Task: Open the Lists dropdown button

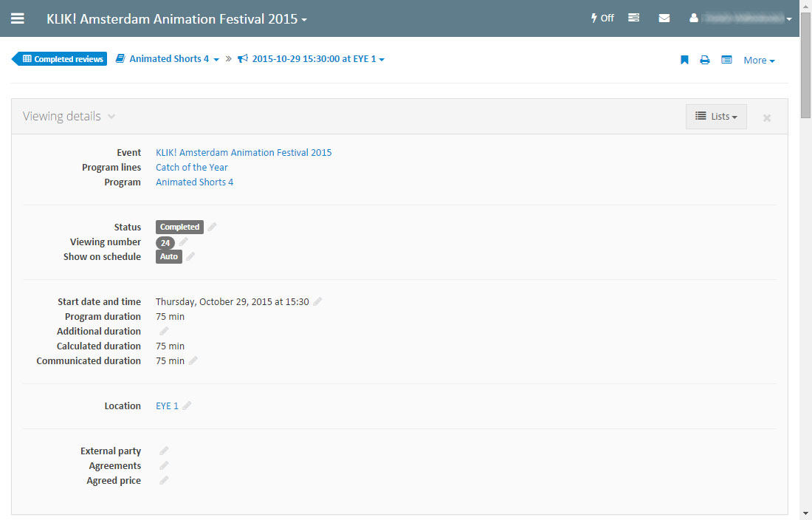Action: [716, 117]
